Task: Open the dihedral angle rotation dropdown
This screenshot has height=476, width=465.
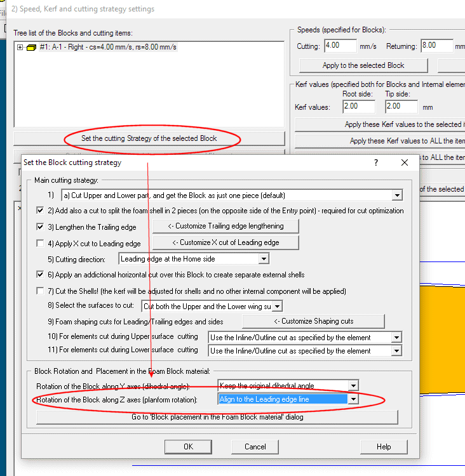Action: coord(353,385)
